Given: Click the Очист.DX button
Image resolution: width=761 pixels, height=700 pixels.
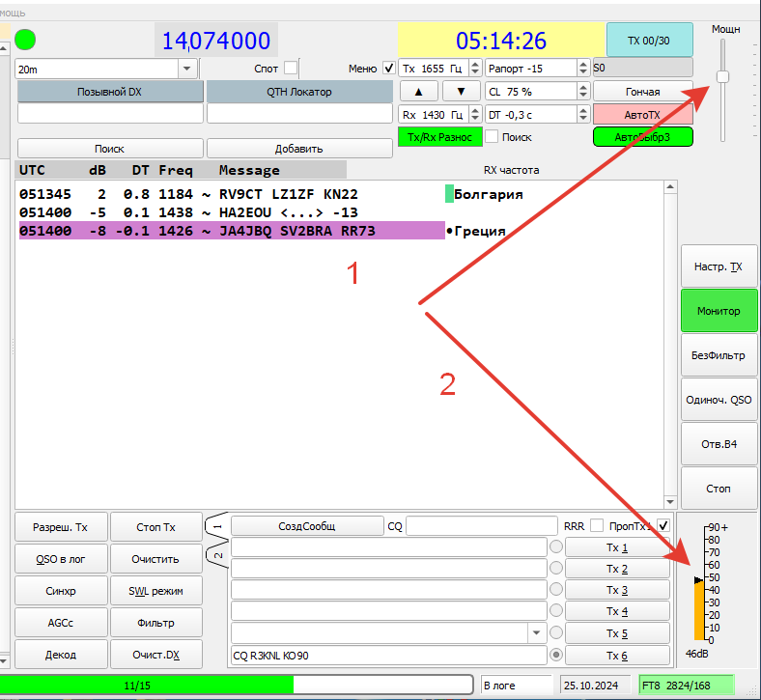Looking at the screenshot, I should pos(156,655).
